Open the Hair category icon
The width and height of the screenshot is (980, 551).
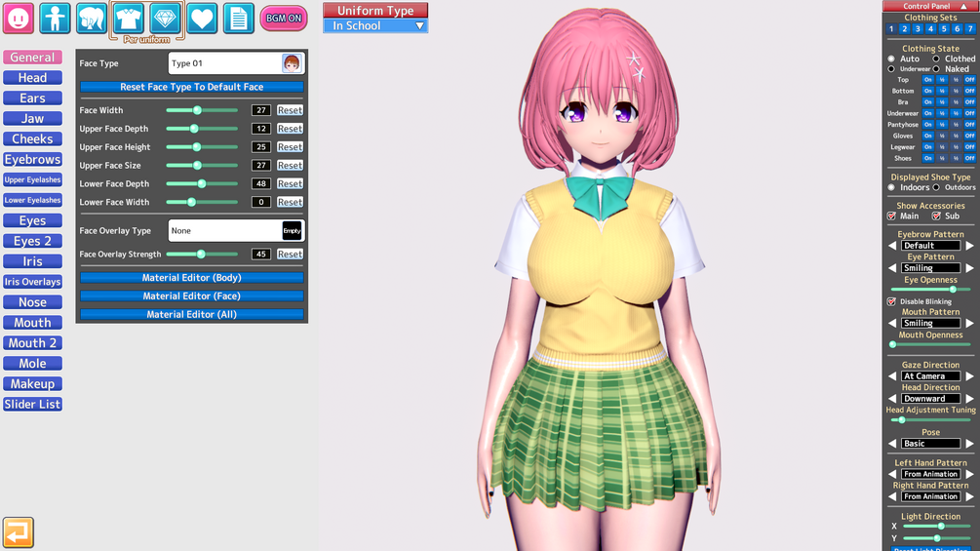[92, 19]
